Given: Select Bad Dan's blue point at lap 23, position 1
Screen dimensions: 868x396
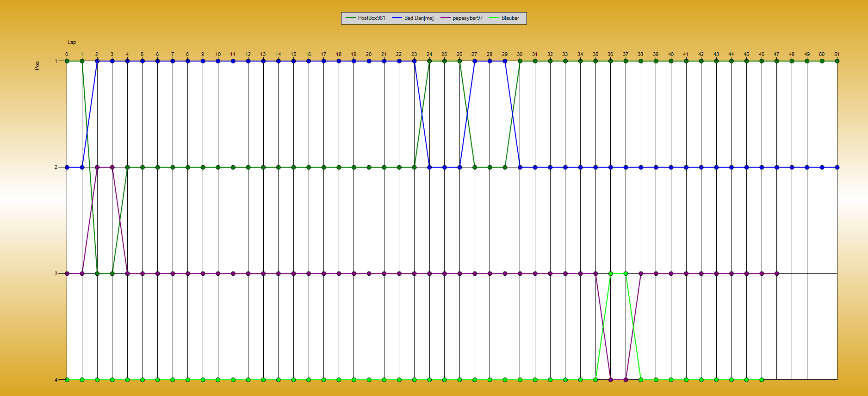Looking at the screenshot, I should pos(414,61).
